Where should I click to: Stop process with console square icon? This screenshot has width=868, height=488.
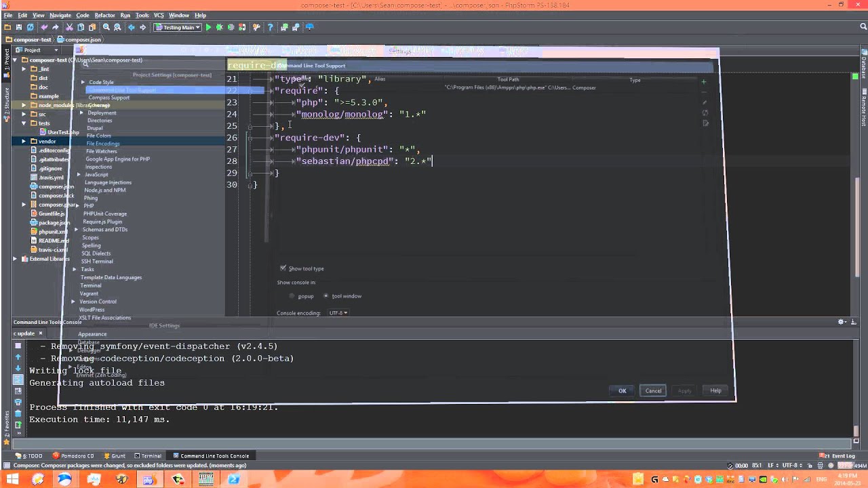(18, 346)
